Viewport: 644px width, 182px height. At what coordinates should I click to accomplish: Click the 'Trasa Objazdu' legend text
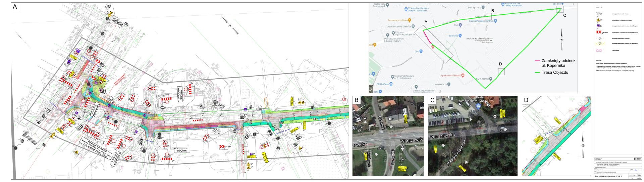(x=555, y=72)
